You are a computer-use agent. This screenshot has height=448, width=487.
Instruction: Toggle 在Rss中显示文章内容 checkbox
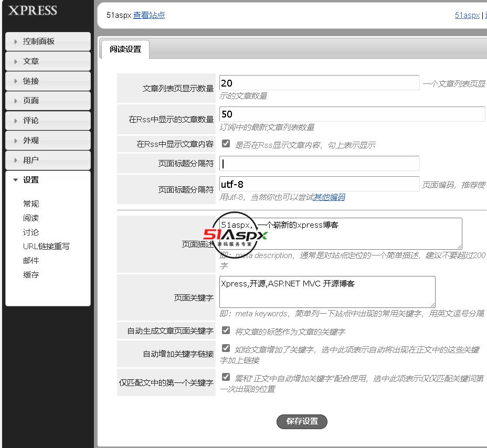[x=226, y=144]
